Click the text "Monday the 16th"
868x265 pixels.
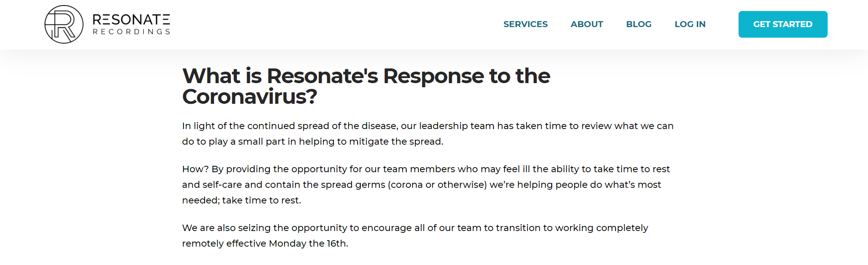click(x=307, y=243)
